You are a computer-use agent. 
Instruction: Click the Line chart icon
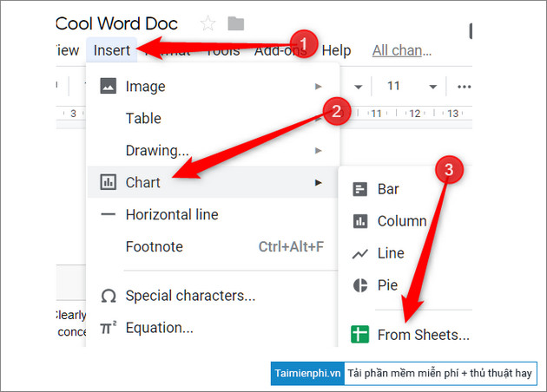[359, 253]
